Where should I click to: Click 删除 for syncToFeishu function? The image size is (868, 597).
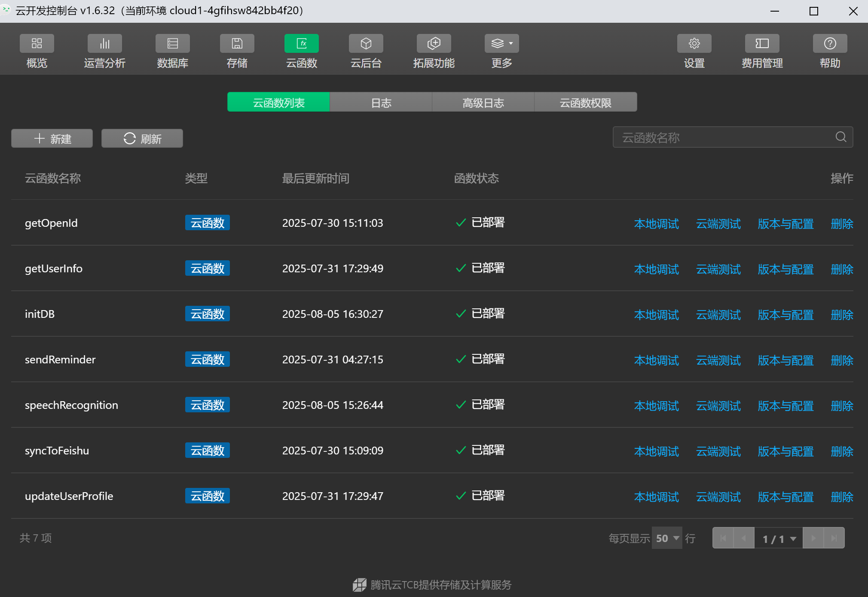(841, 451)
